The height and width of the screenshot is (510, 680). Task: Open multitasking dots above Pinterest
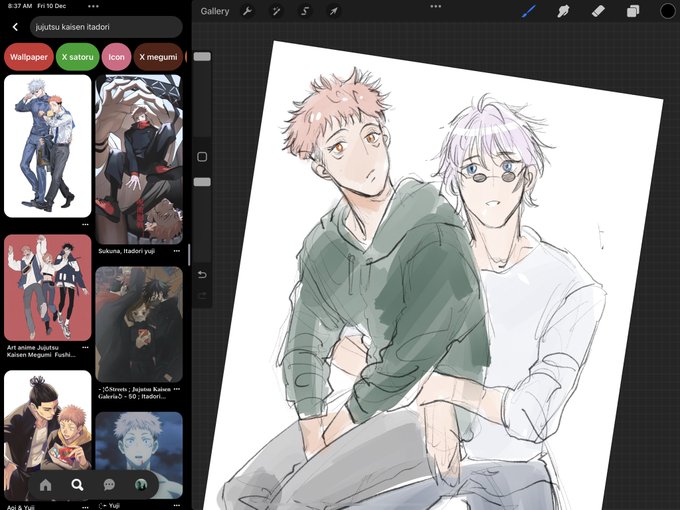pyautogui.click(x=93, y=6)
